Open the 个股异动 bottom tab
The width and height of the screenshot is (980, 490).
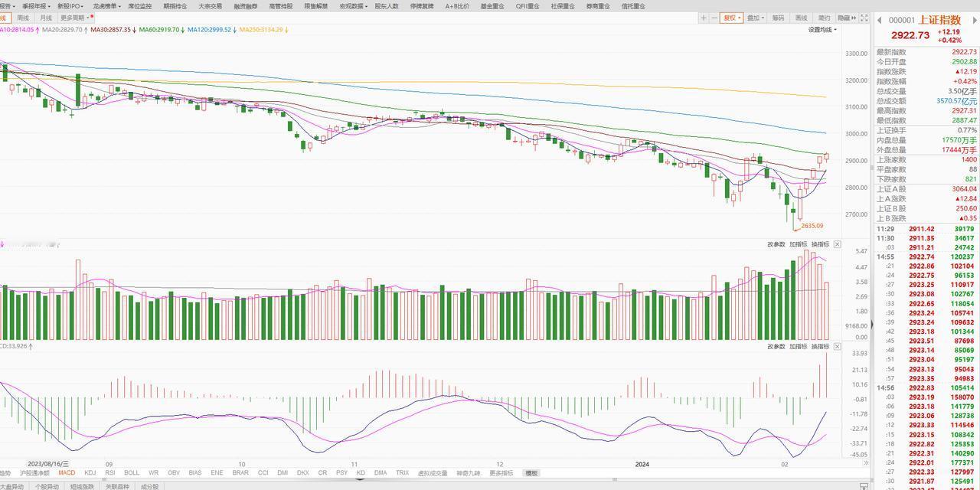(x=47, y=486)
